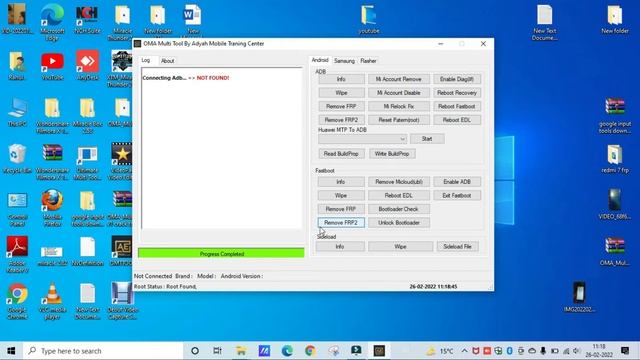Click Exit Fastboot button
This screenshot has height=360, width=640.
coord(457,196)
